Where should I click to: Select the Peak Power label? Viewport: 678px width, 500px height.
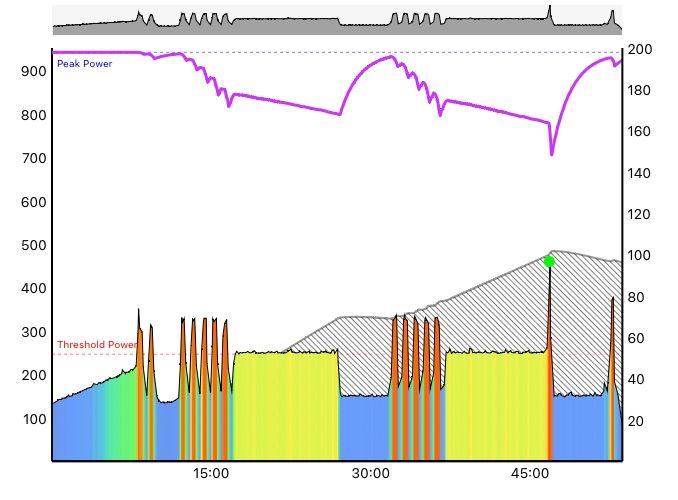pos(84,64)
